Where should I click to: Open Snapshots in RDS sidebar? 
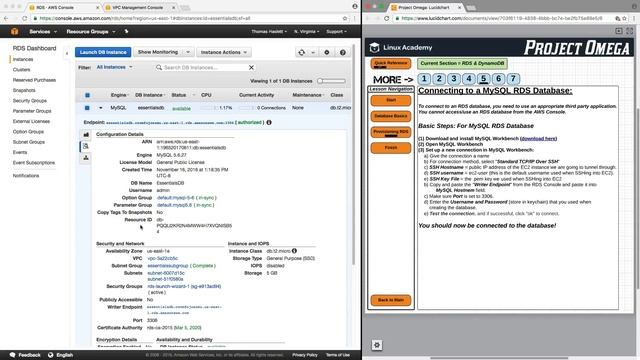click(x=24, y=90)
